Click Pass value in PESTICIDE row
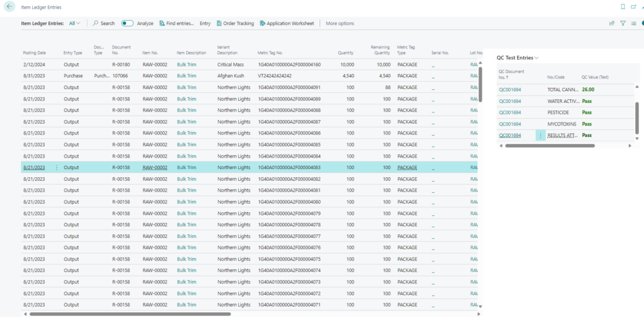644x321 pixels. 587,112
